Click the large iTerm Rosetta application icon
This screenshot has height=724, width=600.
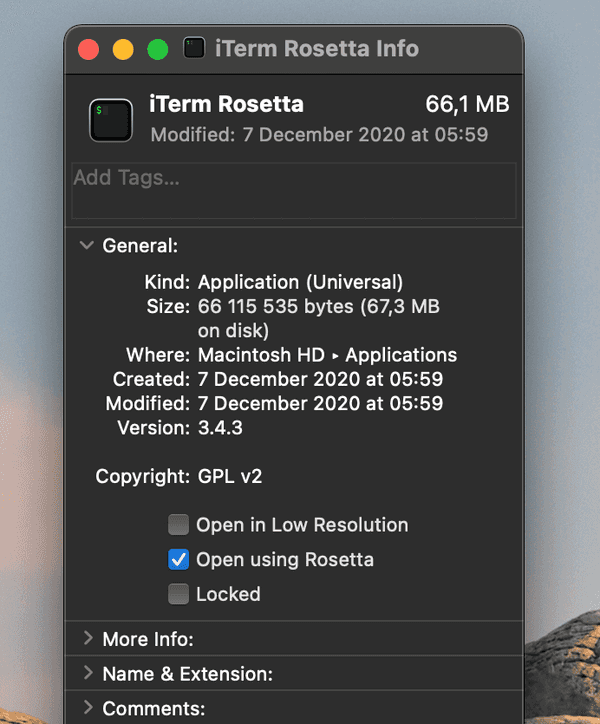pyautogui.click(x=110, y=119)
